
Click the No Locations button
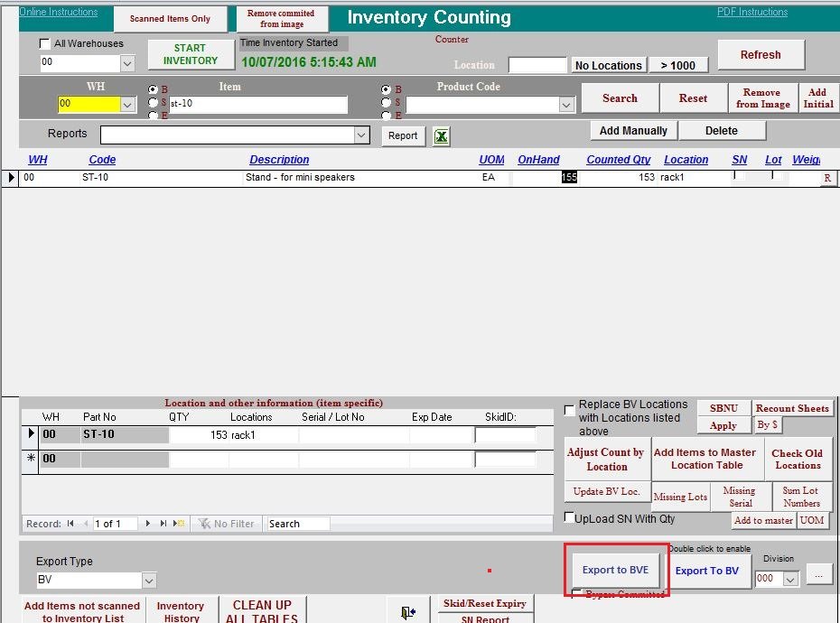609,65
